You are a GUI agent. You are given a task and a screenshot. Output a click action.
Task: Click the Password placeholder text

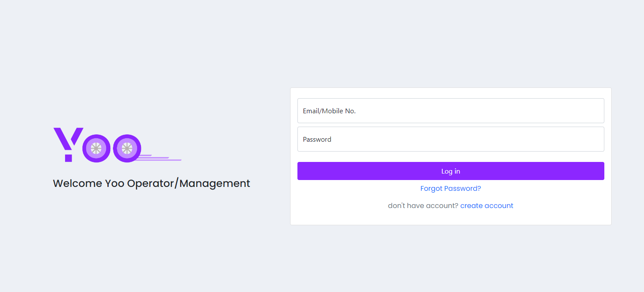click(317, 139)
